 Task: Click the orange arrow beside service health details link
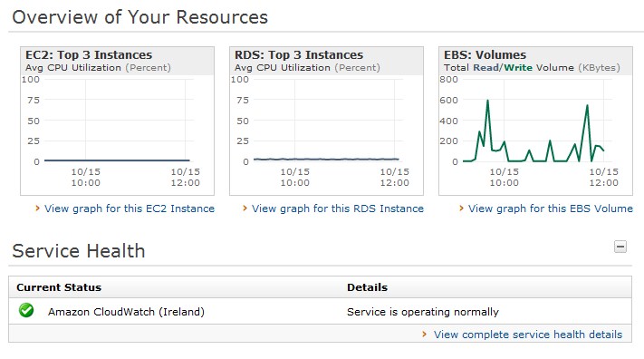pos(425,335)
